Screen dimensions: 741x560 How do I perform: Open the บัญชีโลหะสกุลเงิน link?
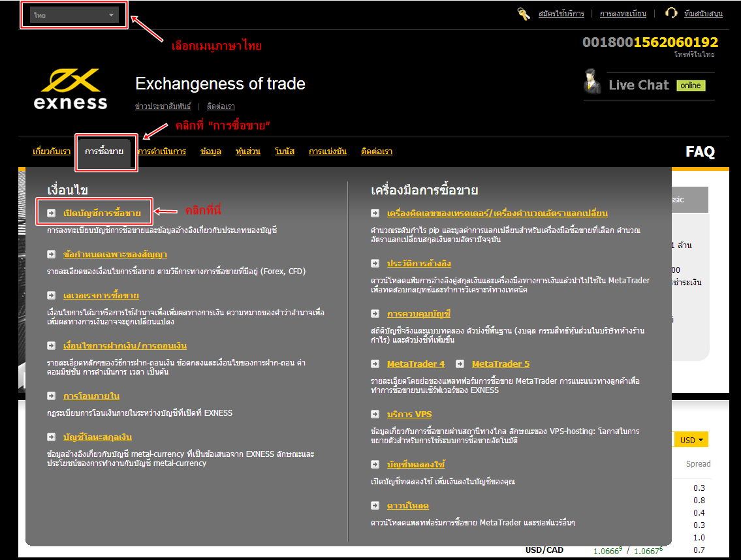97,437
